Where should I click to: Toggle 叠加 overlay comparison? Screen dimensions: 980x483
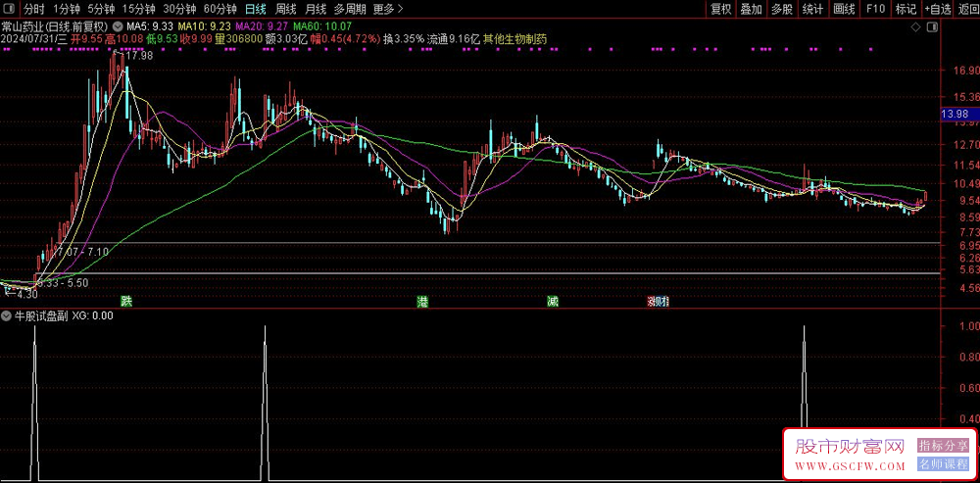pos(752,9)
